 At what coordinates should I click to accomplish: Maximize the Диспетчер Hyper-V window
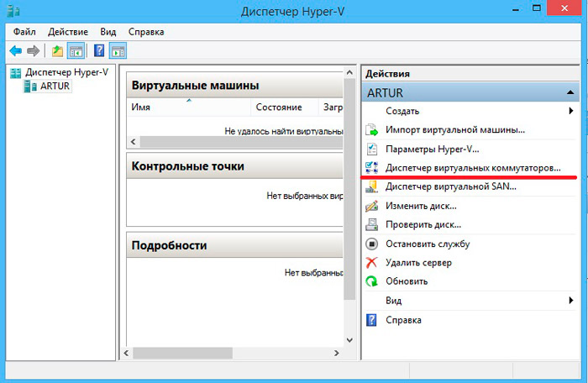click(x=537, y=8)
